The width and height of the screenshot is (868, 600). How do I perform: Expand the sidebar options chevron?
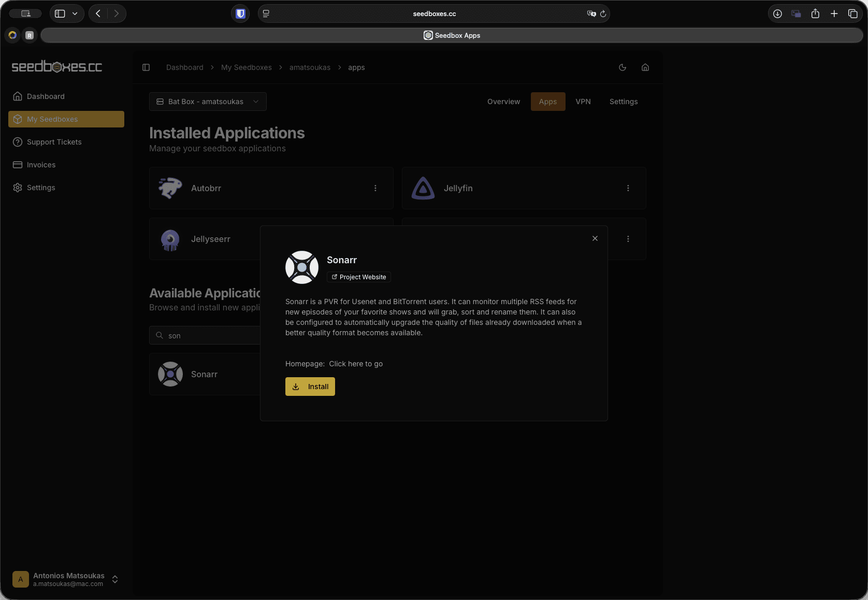tap(75, 13)
